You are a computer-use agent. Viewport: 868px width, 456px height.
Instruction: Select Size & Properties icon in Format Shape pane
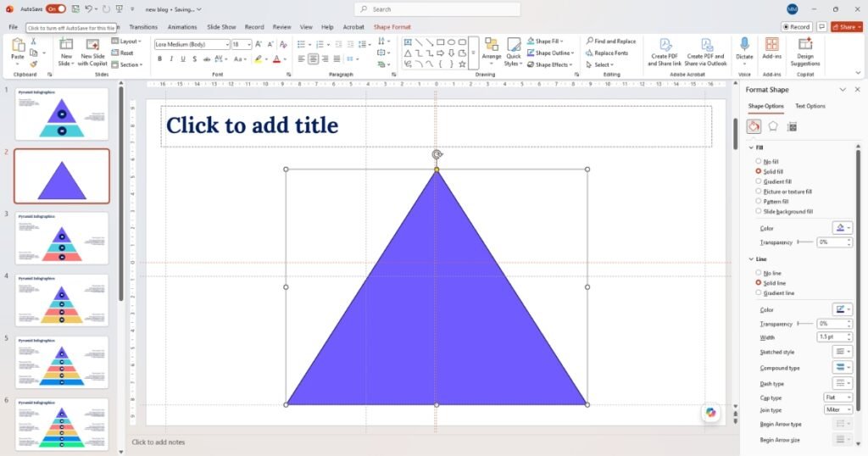pyautogui.click(x=793, y=127)
